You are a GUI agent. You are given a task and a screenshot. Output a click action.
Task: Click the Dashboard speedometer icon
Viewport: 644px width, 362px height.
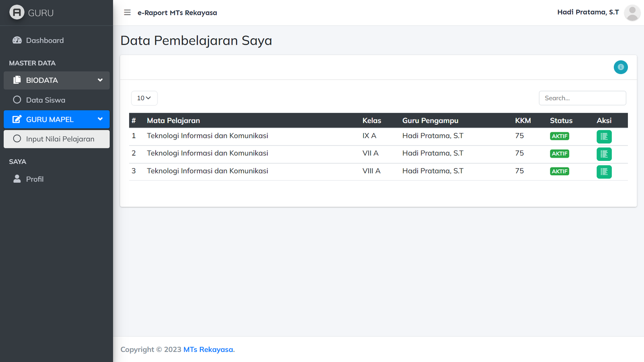17,40
